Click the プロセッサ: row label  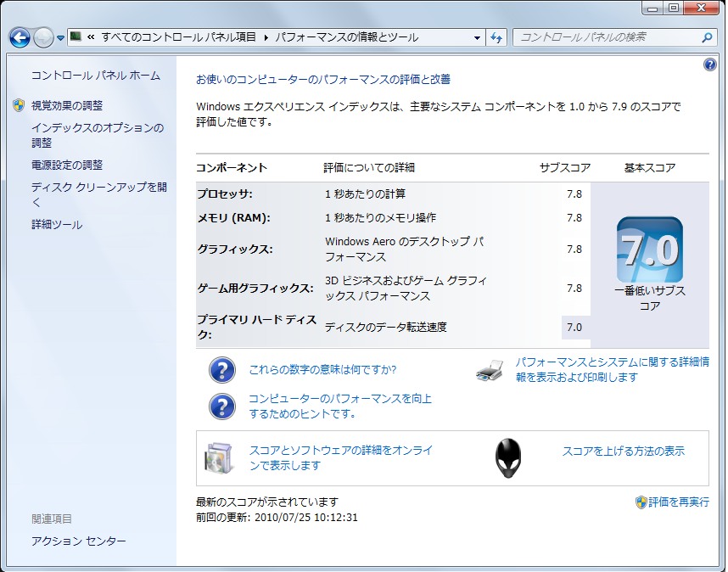click(x=225, y=194)
